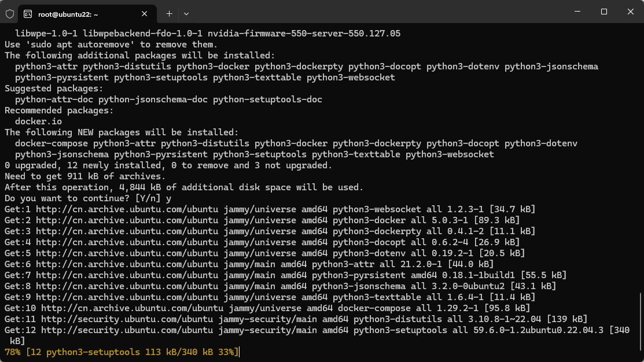Click the 'docker.io' recommended package text
Screen dimensions: 644x362
pyautogui.click(x=39, y=121)
